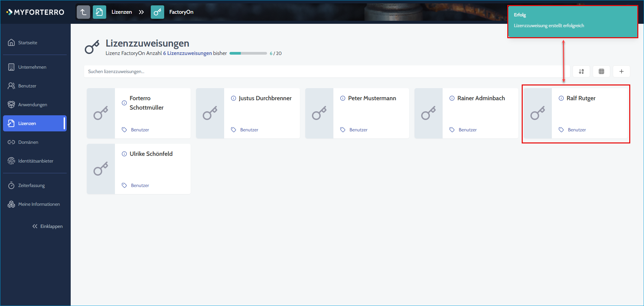Add a new license assignment with the plus icon
The height and width of the screenshot is (306, 644).
pyautogui.click(x=622, y=71)
